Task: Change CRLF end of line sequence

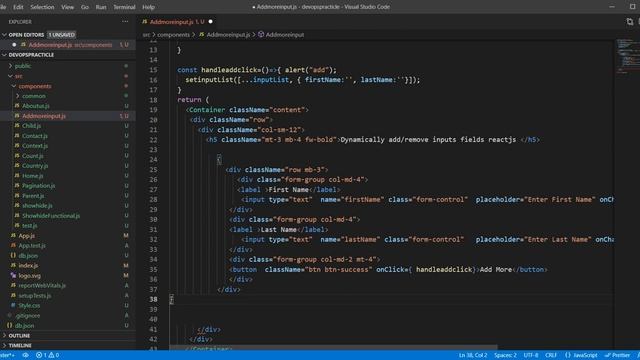Action: coord(551,355)
